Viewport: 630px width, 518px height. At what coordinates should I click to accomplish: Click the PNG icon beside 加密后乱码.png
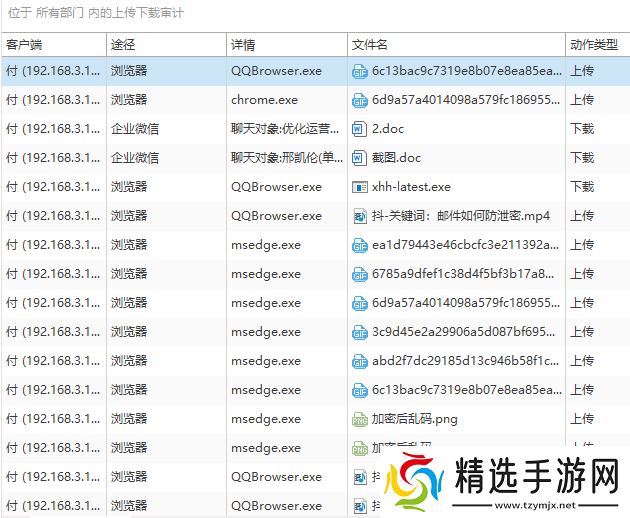click(360, 419)
